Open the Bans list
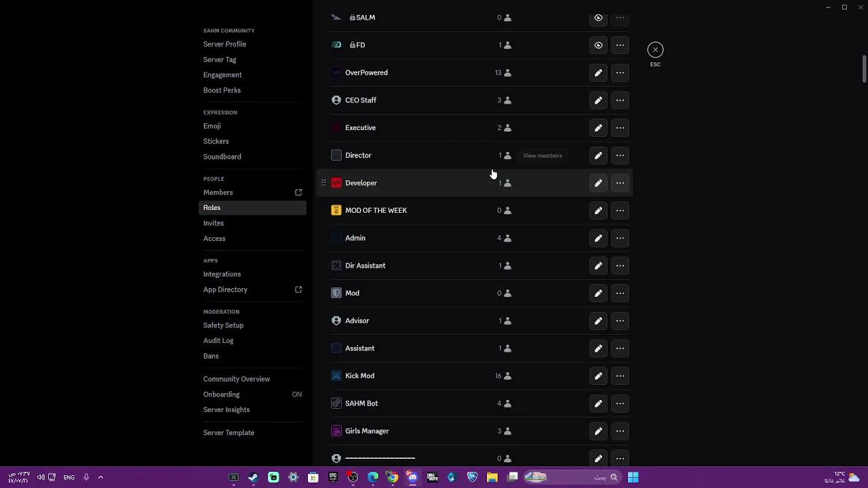This screenshot has height=488, width=868. point(211,356)
